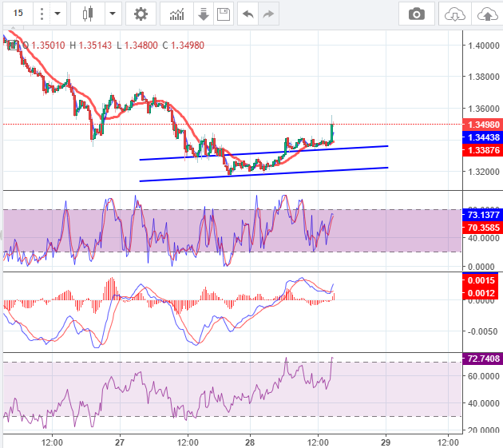Click the 1.40000 price axis label
Image resolution: width=503 pixels, height=448 pixels.
point(483,46)
